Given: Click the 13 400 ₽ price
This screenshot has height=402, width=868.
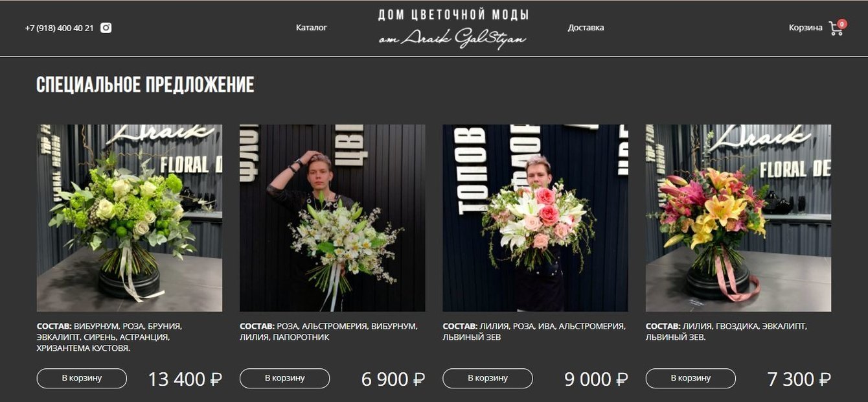Looking at the screenshot, I should click(x=185, y=379).
